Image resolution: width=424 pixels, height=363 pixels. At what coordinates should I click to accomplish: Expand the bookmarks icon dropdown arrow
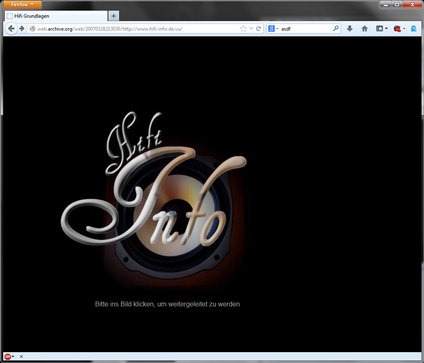(x=386, y=29)
